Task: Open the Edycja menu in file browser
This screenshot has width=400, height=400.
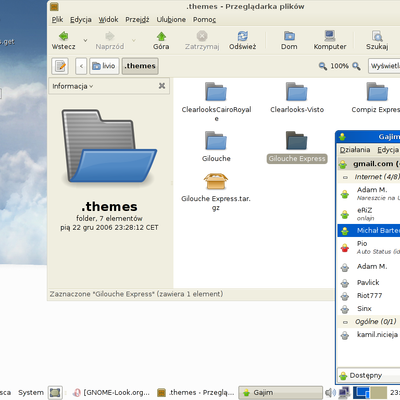Action: point(81,20)
